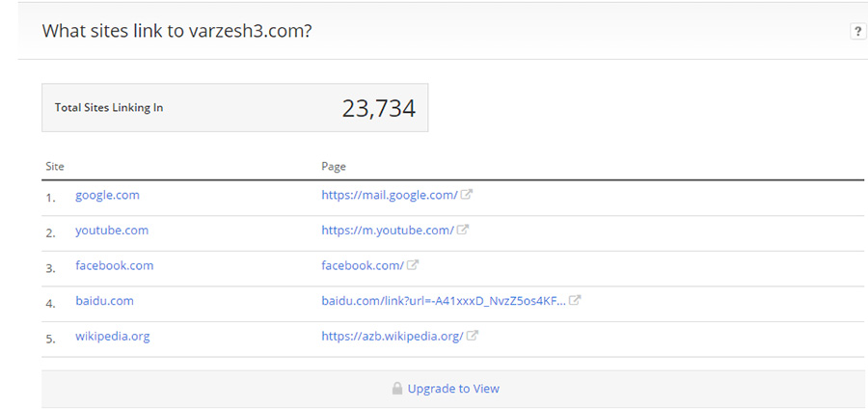Click the Page column header

point(334,167)
